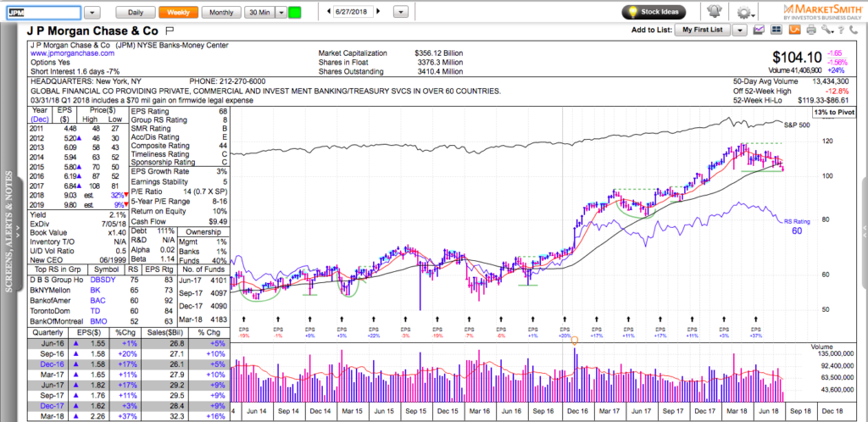Click the EPS Rating value 68

(x=223, y=111)
